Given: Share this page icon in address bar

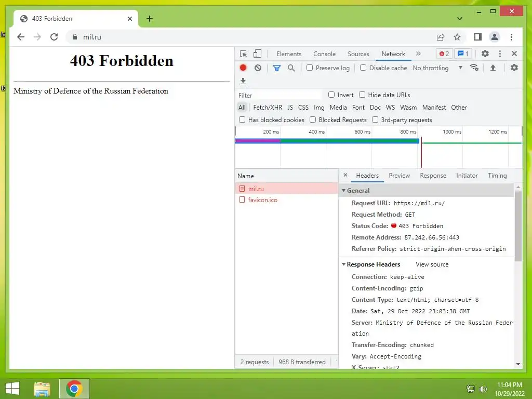Looking at the screenshot, I should [441, 37].
